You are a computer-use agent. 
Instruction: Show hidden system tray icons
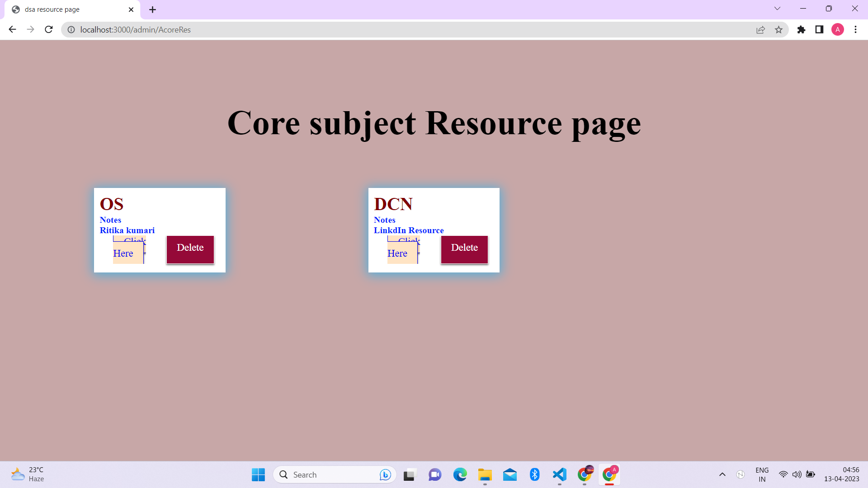point(722,474)
